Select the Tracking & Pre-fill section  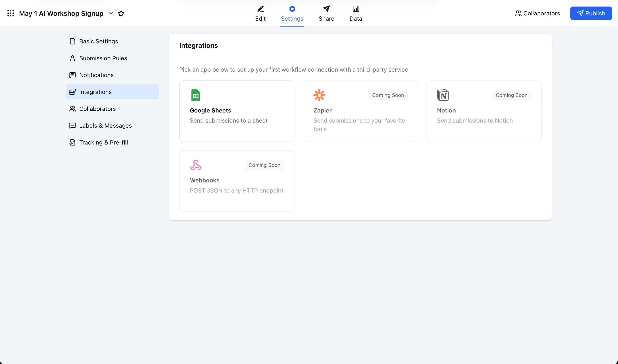tap(103, 142)
